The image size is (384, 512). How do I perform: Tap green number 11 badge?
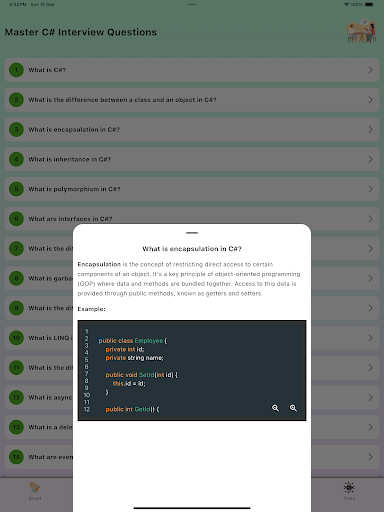tap(16, 367)
